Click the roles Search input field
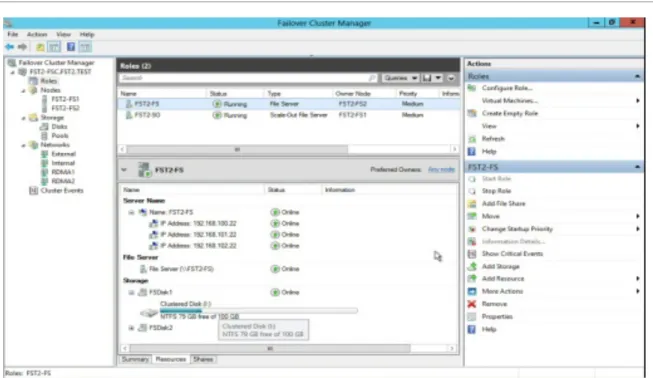Viewport: 653px width, 378px height. click(x=248, y=78)
